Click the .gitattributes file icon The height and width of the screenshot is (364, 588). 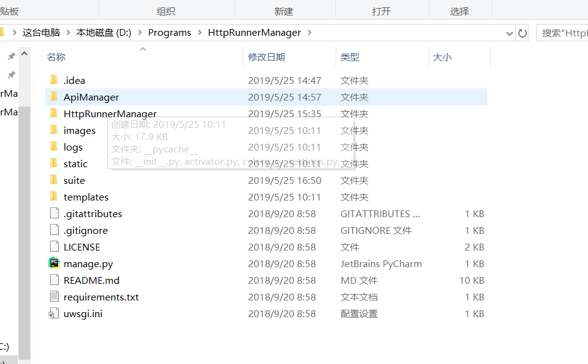click(x=54, y=213)
